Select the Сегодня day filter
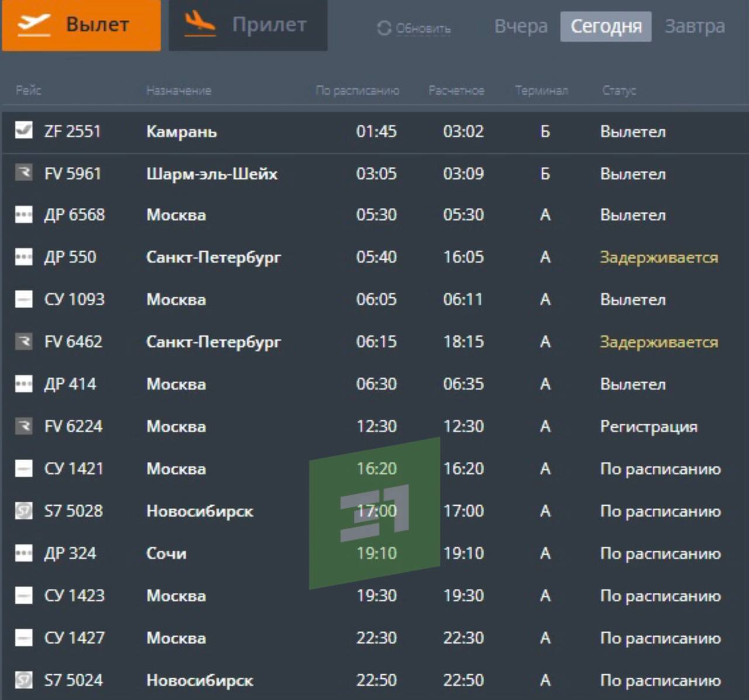Screen dimensions: 749x700 [606, 26]
